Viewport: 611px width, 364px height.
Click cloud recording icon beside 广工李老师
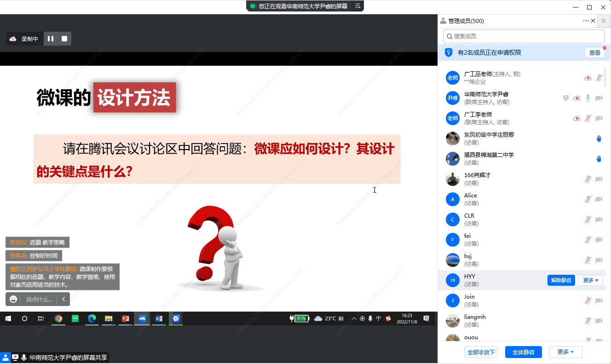(576, 118)
